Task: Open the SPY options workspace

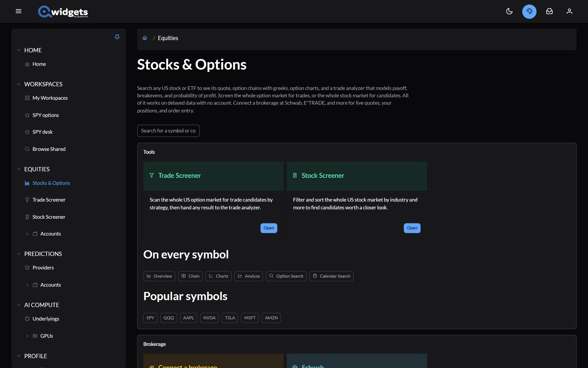Action: pos(46,115)
